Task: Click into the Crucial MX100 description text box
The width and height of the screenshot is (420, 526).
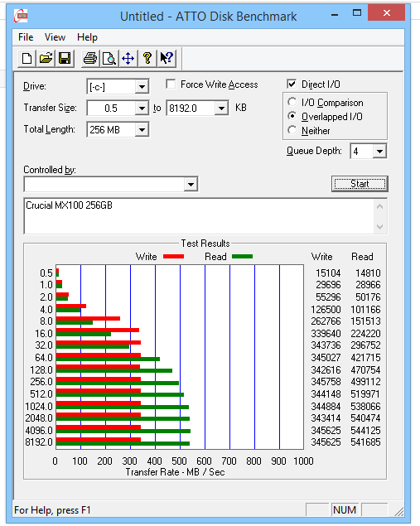Action: click(x=200, y=216)
